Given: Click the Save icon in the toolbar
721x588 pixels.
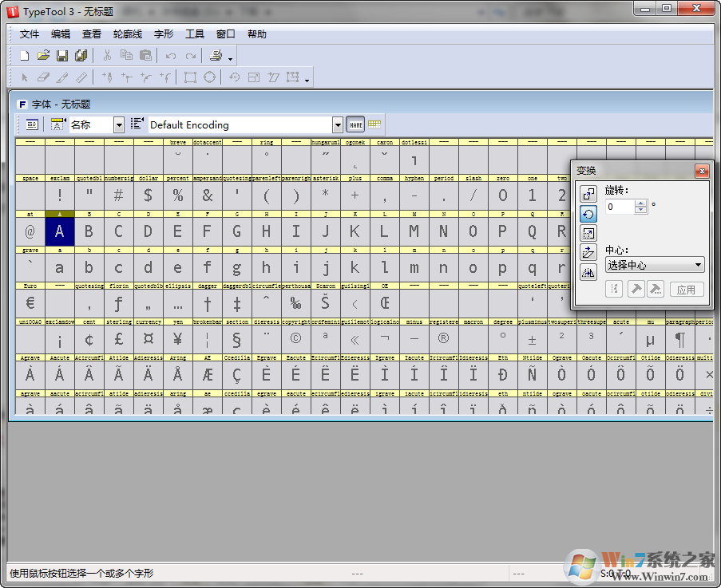Looking at the screenshot, I should click(x=62, y=55).
